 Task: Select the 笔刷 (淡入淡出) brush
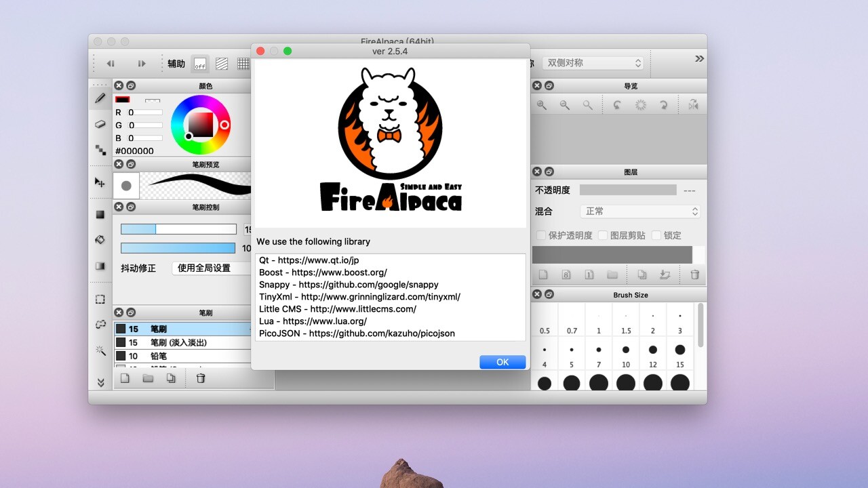(x=183, y=342)
